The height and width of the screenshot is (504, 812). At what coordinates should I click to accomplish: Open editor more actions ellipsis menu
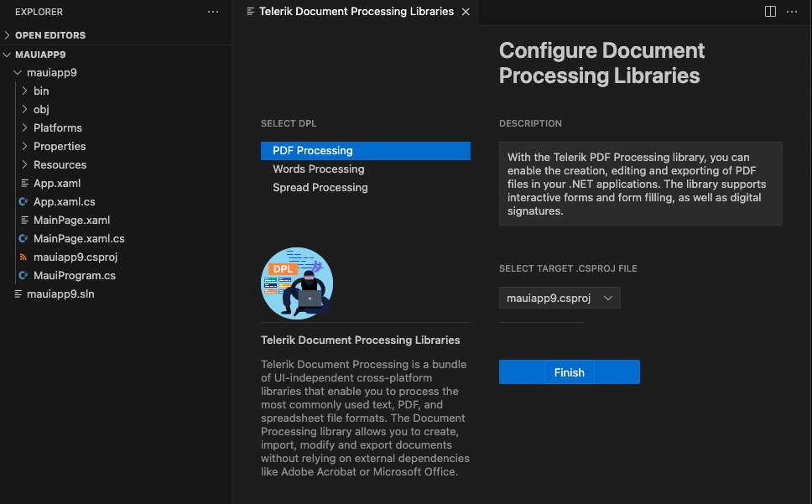click(x=792, y=12)
